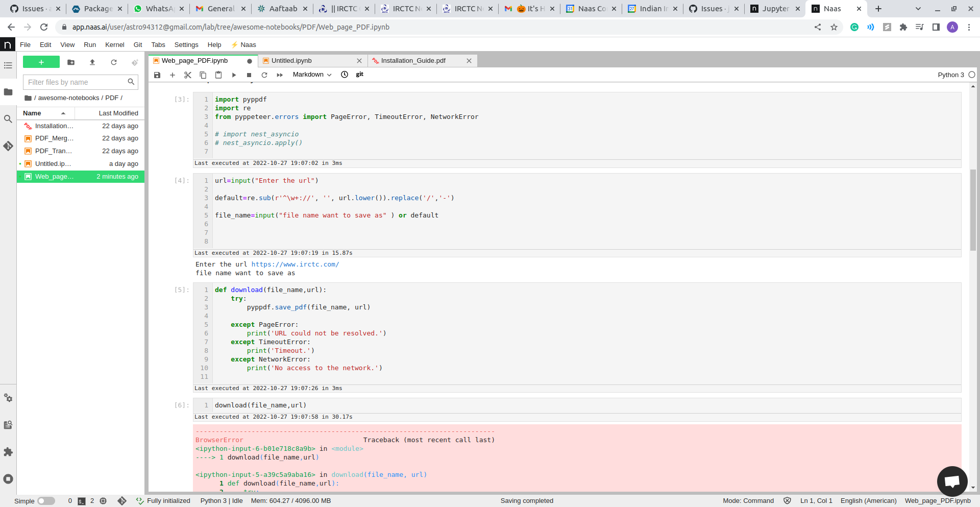Create new launcher with green plus button
Image resolution: width=980 pixels, height=507 pixels.
(41, 62)
